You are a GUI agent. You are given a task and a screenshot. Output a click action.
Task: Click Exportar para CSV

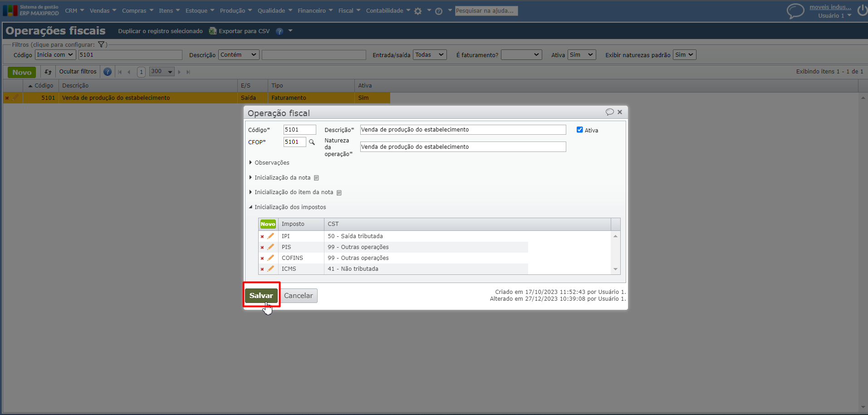tap(240, 31)
